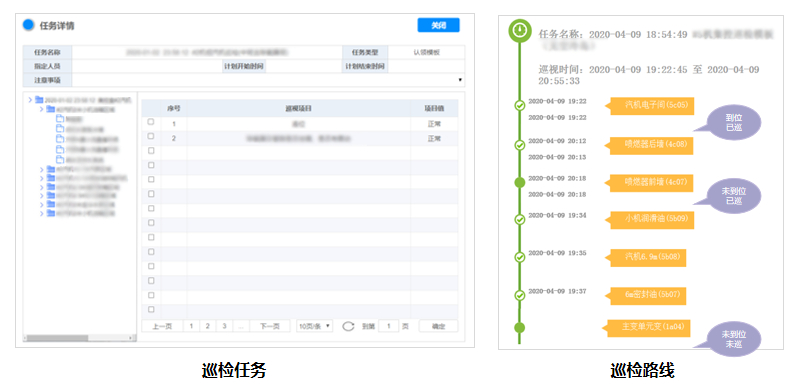
Task: Tick the checkbox in the first empty row
Action: tap(151, 151)
